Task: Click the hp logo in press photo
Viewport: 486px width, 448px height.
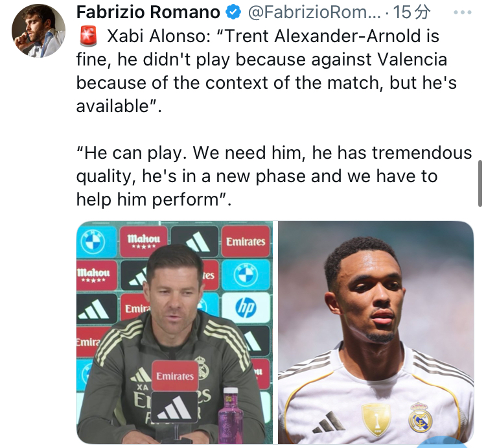Action: pyautogui.click(x=246, y=307)
